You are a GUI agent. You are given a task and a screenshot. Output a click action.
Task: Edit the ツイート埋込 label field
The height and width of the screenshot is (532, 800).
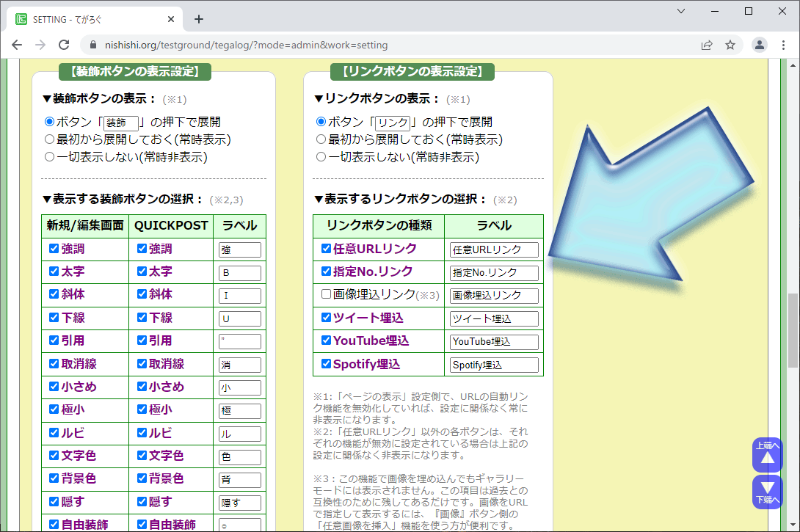click(494, 318)
